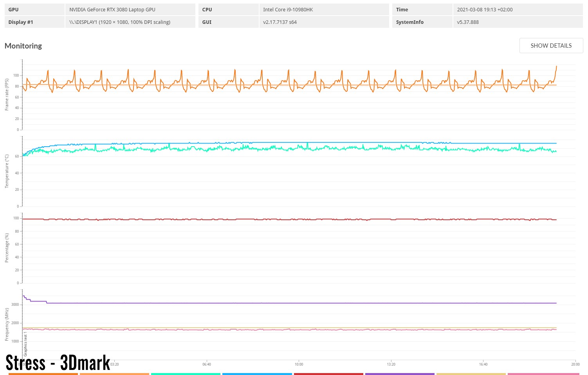Screen dimensions: 588x375
Task: Click the Temperature (°C) axis label
Action: tap(7, 171)
